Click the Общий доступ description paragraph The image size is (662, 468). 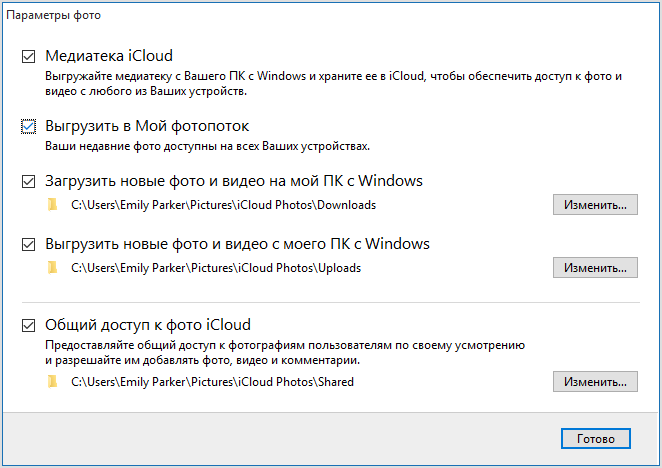point(285,351)
